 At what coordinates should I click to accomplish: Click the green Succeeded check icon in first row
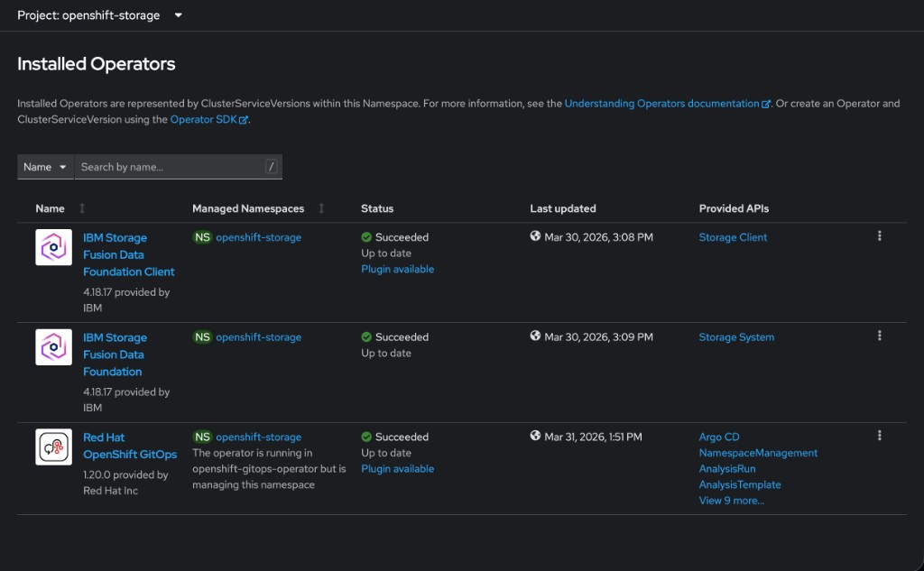click(365, 237)
